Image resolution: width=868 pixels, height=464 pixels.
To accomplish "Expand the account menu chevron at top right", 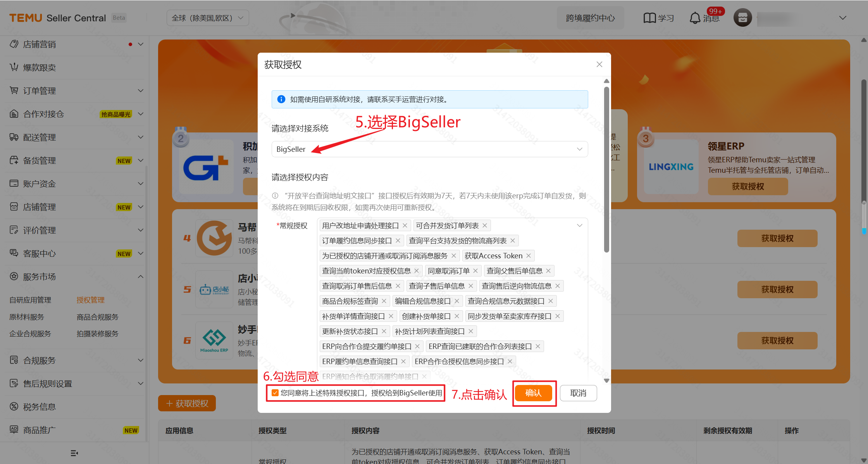I will 842,18.
